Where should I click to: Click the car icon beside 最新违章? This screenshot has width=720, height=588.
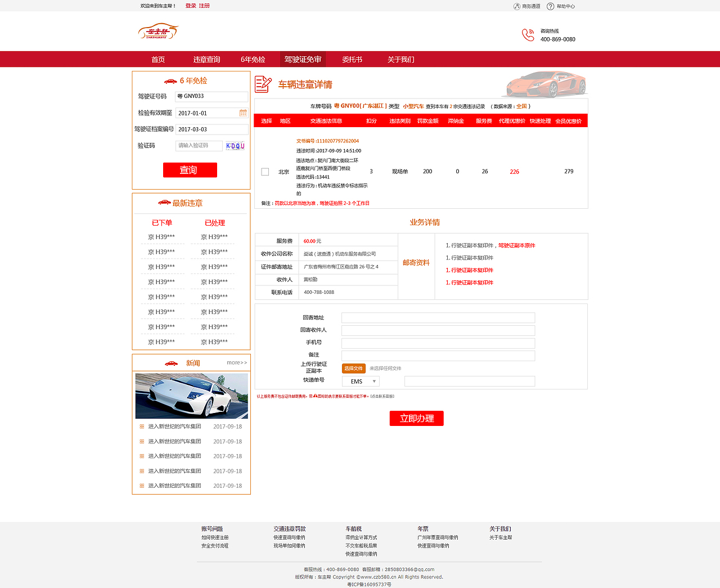(164, 203)
